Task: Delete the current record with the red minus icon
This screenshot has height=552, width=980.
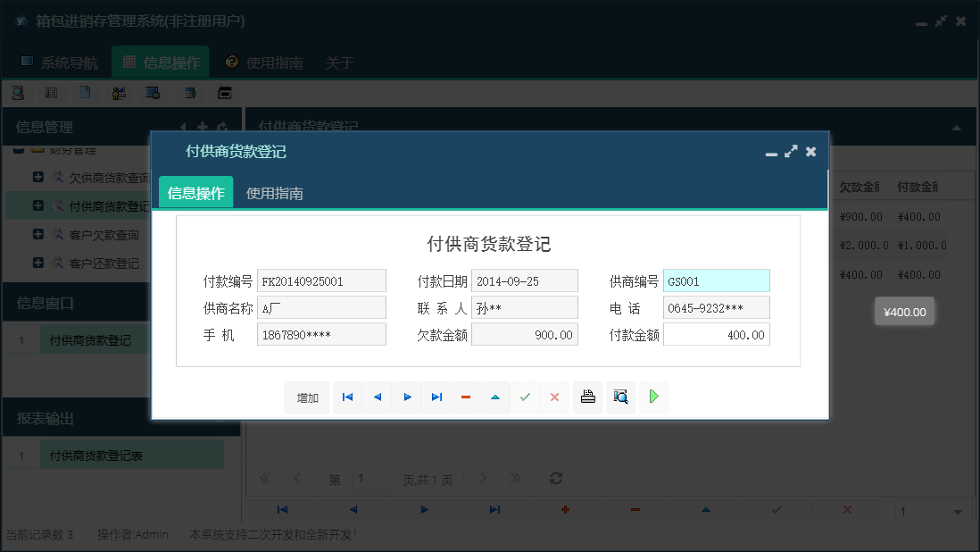Action: click(465, 397)
